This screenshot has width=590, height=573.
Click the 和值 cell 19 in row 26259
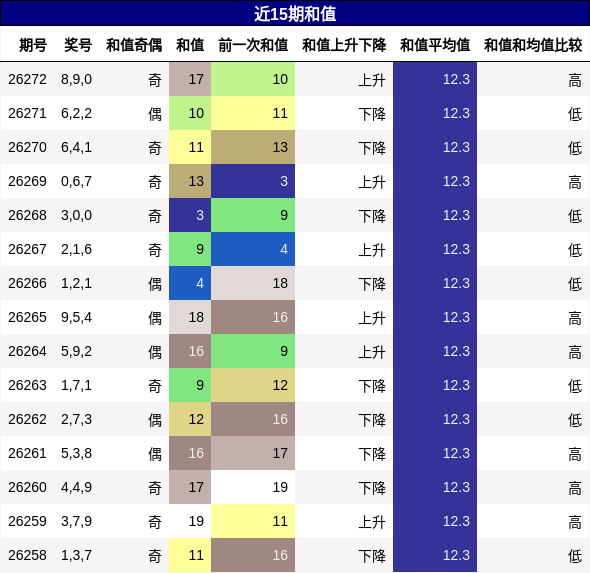pyautogui.click(x=190, y=521)
